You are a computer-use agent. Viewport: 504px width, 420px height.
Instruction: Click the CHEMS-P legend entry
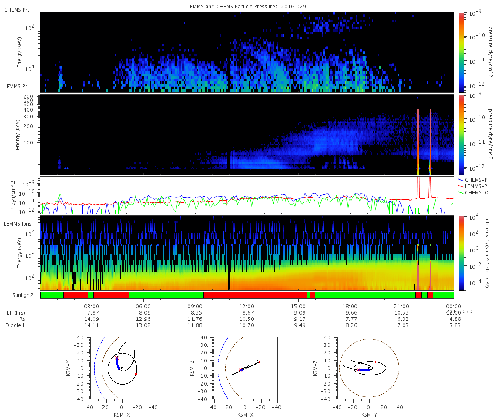(474, 180)
